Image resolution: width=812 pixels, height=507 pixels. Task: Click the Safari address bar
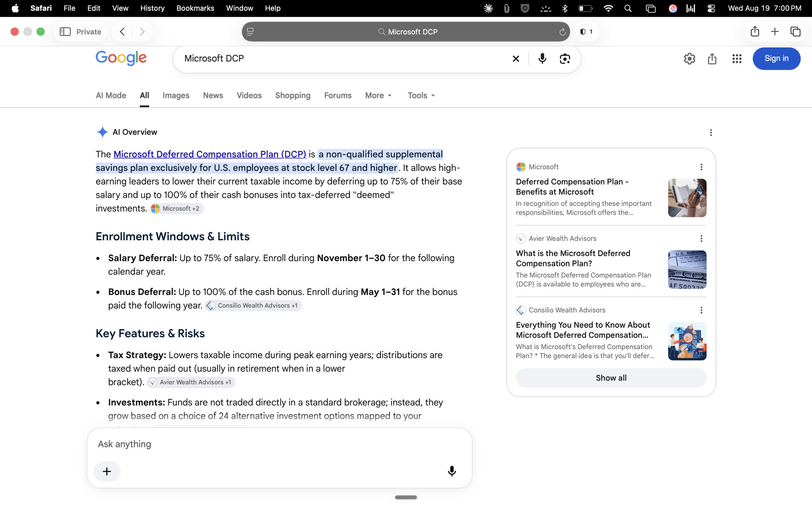coord(406,32)
